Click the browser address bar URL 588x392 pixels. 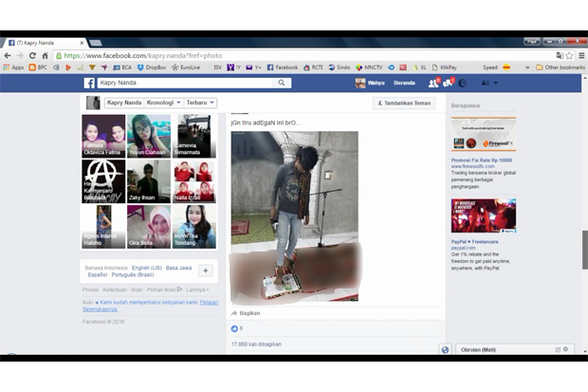(143, 56)
